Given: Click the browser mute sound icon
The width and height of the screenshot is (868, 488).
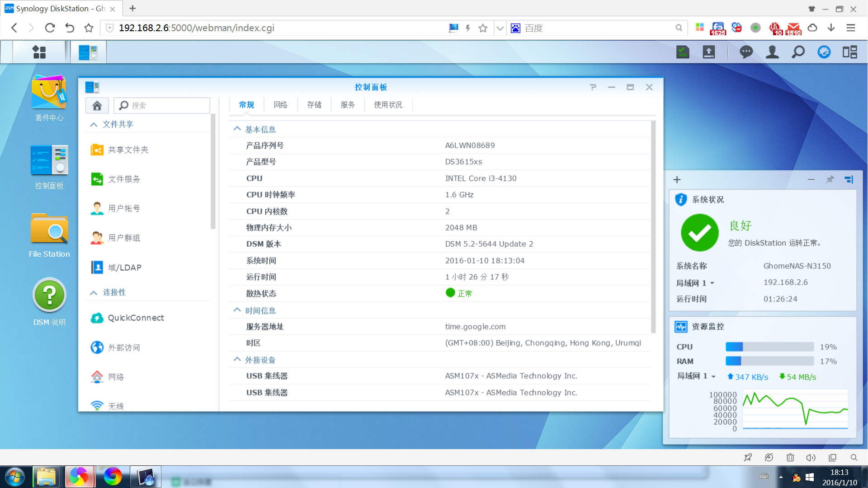Looking at the screenshot, I should pyautogui.click(x=811, y=457).
